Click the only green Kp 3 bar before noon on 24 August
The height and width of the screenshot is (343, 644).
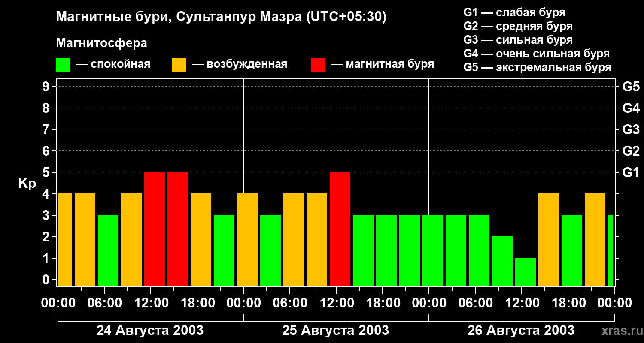108,250
